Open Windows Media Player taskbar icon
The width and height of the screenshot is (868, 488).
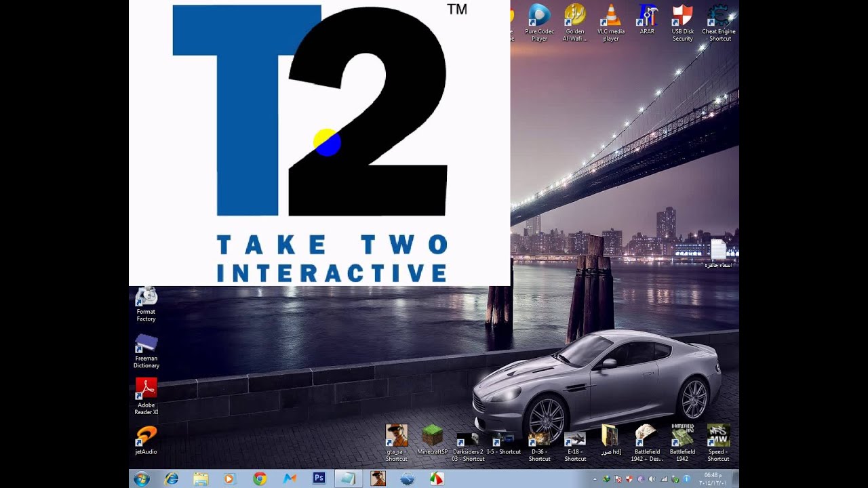229,479
